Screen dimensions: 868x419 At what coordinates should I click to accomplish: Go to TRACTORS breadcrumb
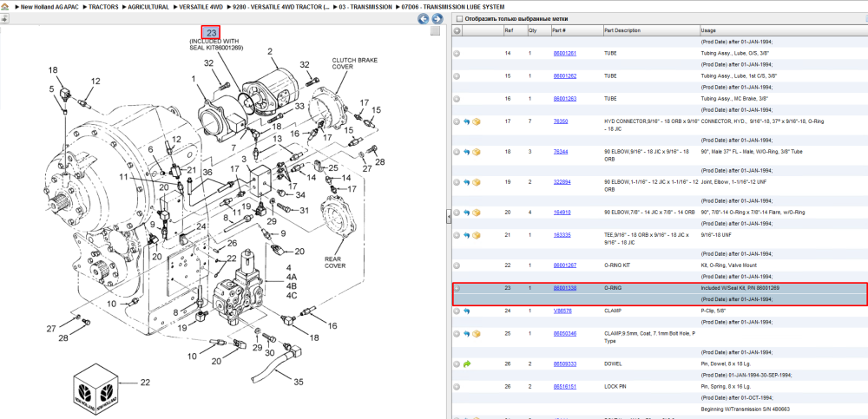103,7
